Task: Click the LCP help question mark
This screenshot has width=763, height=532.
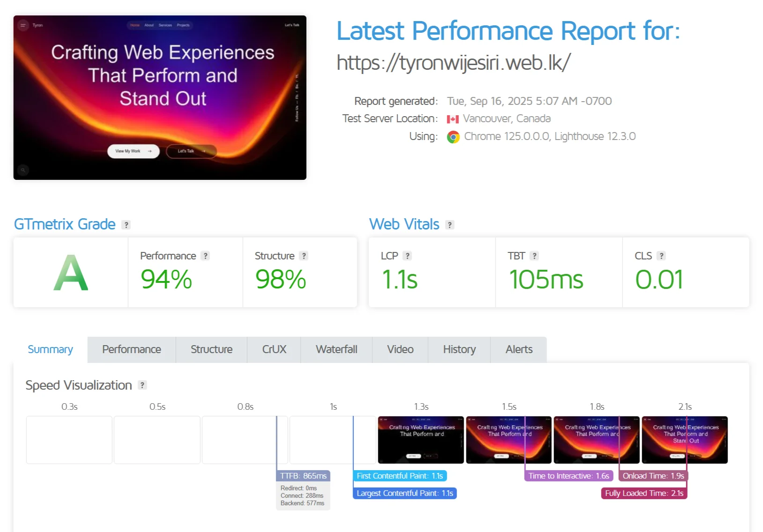Action: [x=407, y=256]
